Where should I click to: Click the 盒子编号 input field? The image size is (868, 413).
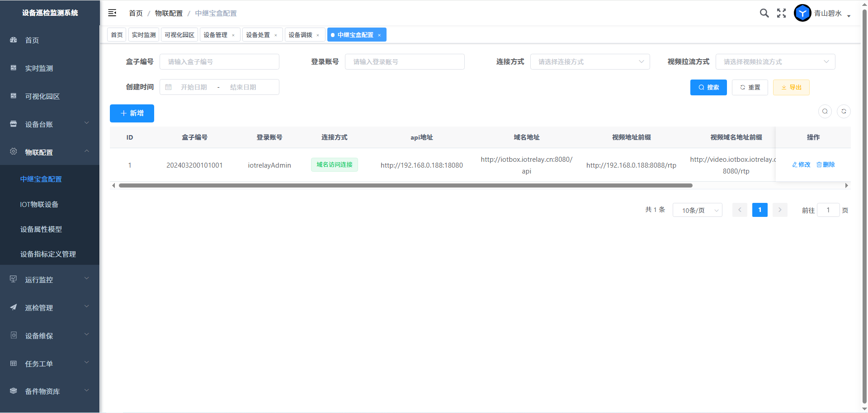219,62
